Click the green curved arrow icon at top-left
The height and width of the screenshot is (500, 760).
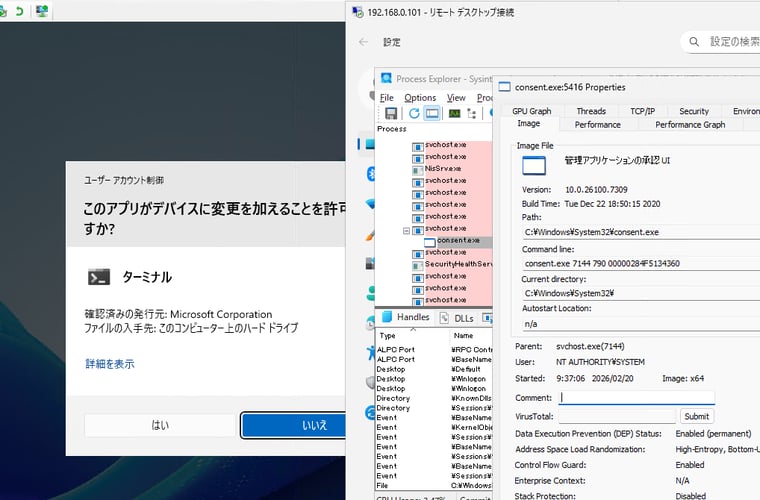click(x=19, y=11)
